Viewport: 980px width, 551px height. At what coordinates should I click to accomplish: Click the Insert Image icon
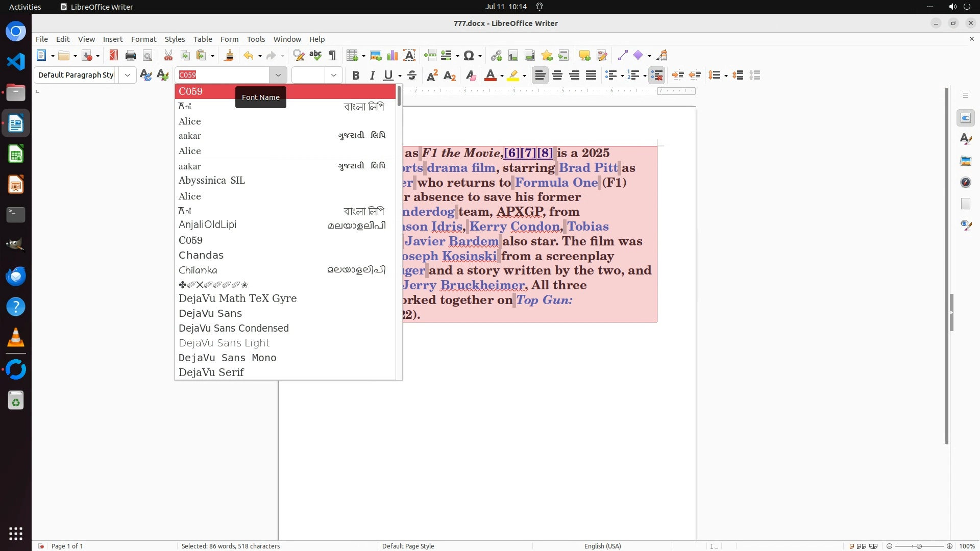tap(376, 56)
